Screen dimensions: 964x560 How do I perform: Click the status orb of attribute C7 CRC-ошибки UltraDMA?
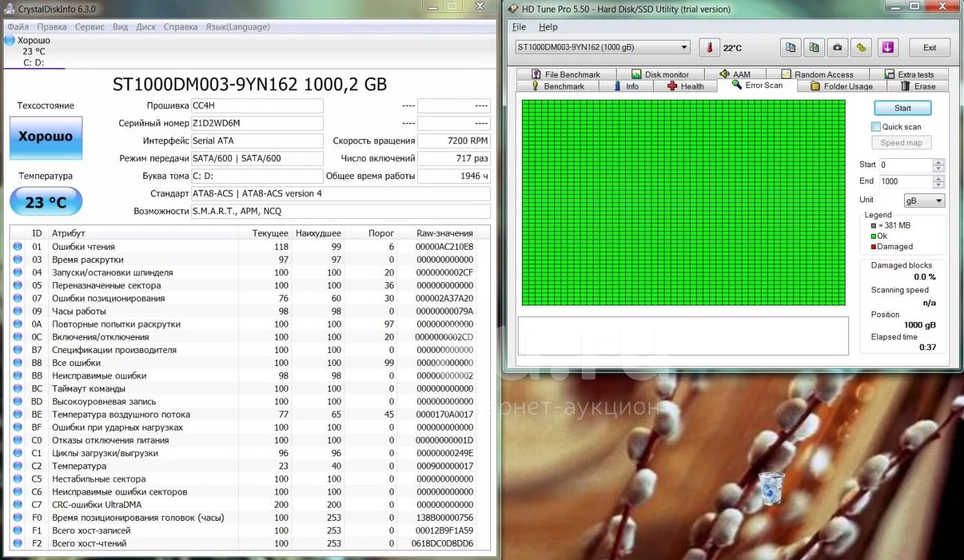click(x=18, y=504)
